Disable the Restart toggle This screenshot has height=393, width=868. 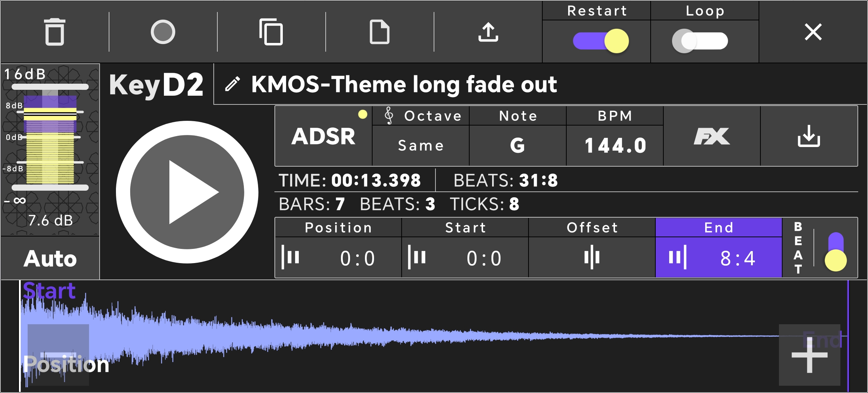coord(601,41)
